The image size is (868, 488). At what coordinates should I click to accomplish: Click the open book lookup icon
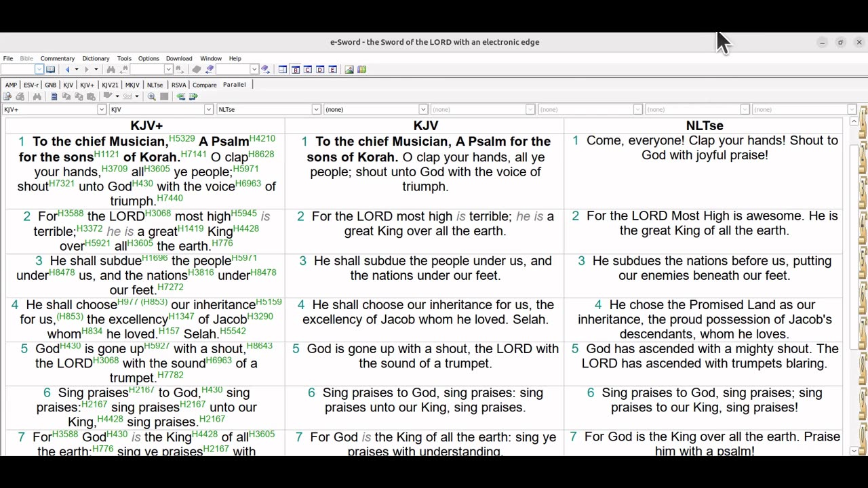[50, 69]
